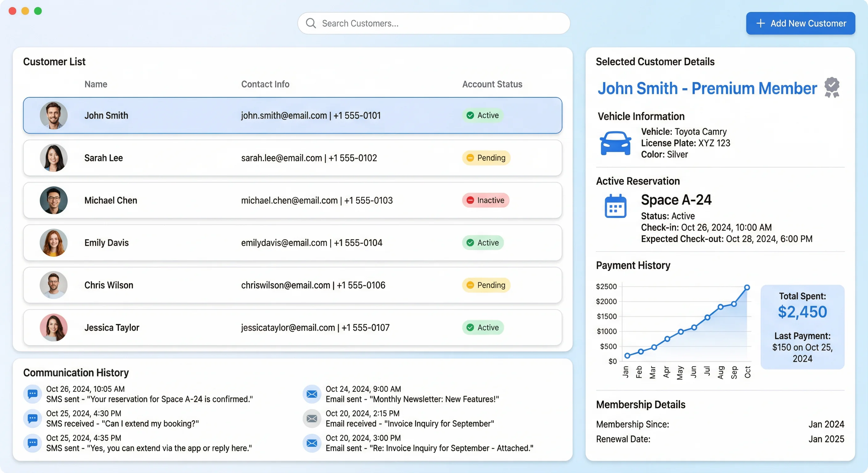The image size is (868, 473).
Task: Select the Emily Davis customer row
Action: click(x=292, y=243)
